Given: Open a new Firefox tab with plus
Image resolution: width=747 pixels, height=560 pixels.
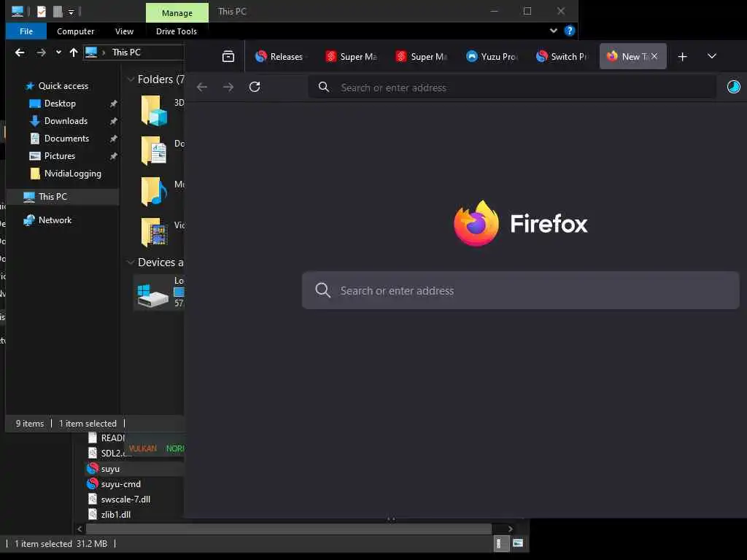Looking at the screenshot, I should tap(682, 57).
